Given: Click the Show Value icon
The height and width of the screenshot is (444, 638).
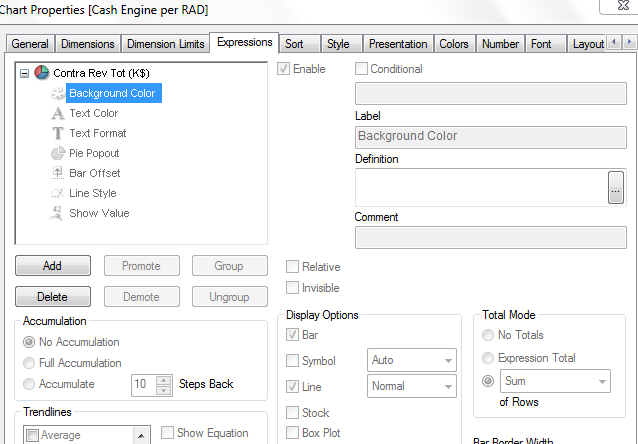Looking at the screenshot, I should pyautogui.click(x=58, y=213).
